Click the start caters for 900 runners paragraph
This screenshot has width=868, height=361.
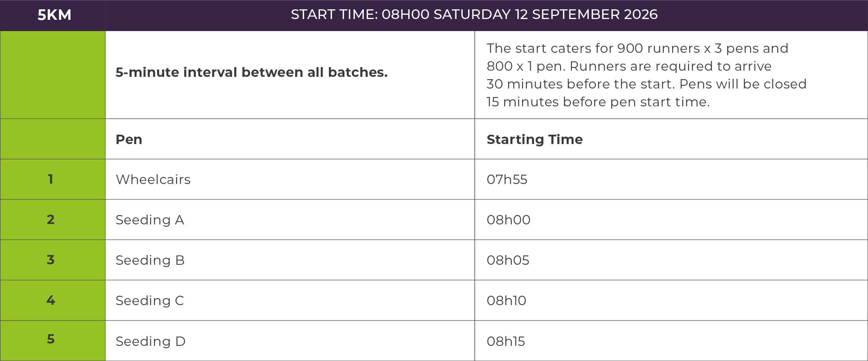(x=647, y=75)
